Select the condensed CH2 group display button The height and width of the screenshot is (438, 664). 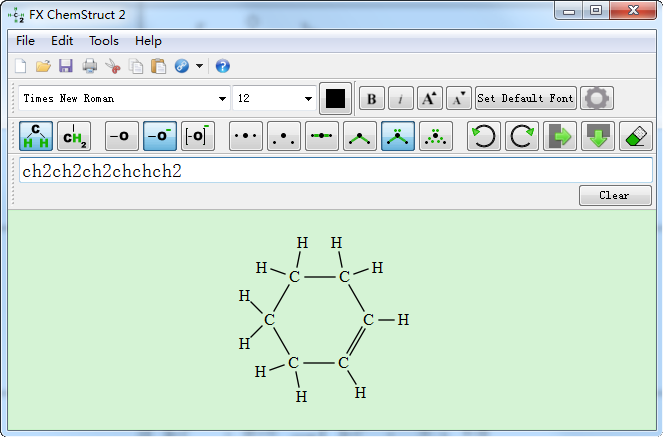74,136
